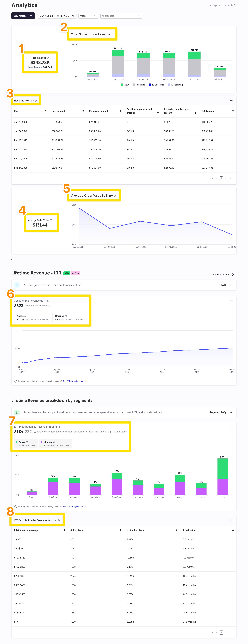The image size is (248, 644).
Task: Click info icon next to Avg Lifetime Revenue (LTR)
Action: [x=48, y=301]
